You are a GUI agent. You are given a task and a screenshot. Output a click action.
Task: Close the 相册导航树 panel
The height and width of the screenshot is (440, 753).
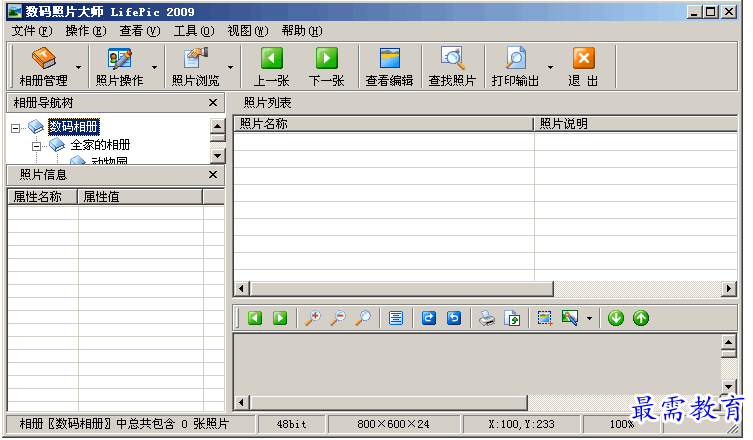(213, 103)
